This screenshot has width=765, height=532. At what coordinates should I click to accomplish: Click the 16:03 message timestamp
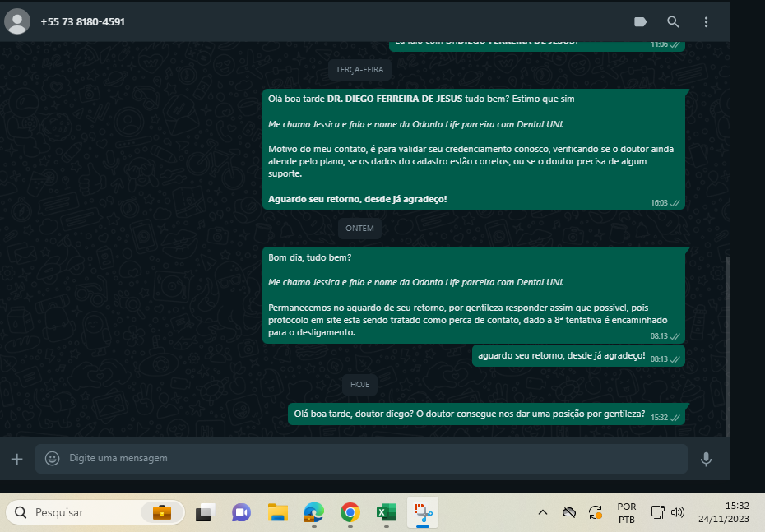click(x=659, y=203)
